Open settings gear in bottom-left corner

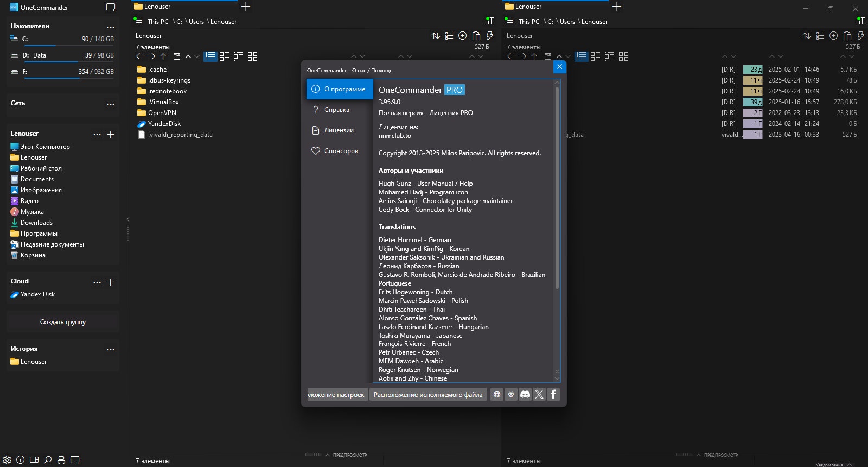coord(7,459)
